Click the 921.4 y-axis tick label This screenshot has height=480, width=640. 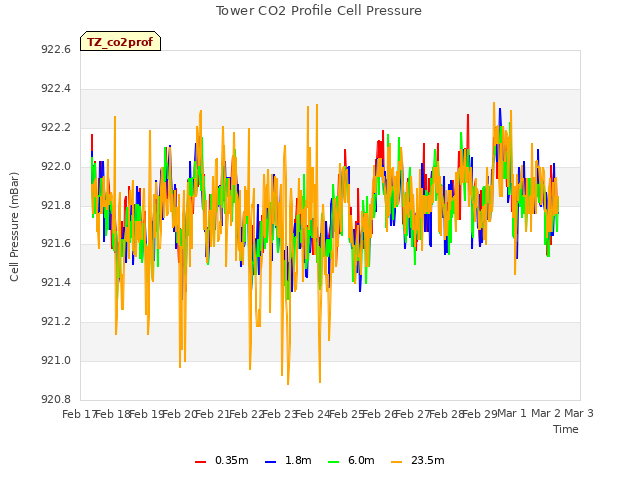(x=56, y=282)
